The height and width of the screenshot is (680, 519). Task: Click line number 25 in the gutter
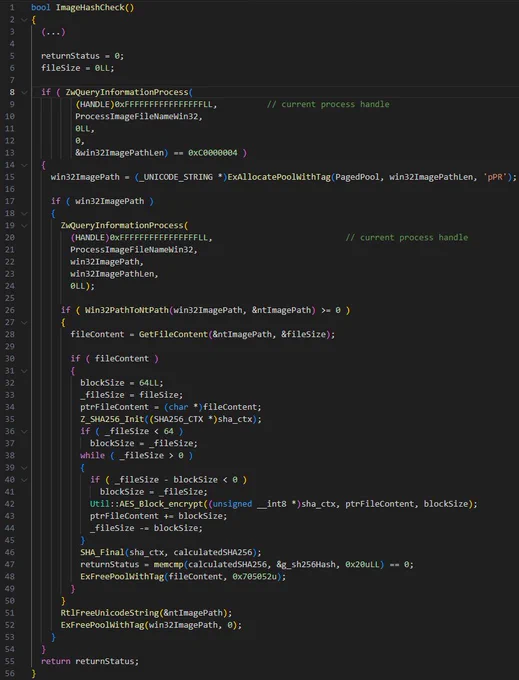tap(10, 298)
